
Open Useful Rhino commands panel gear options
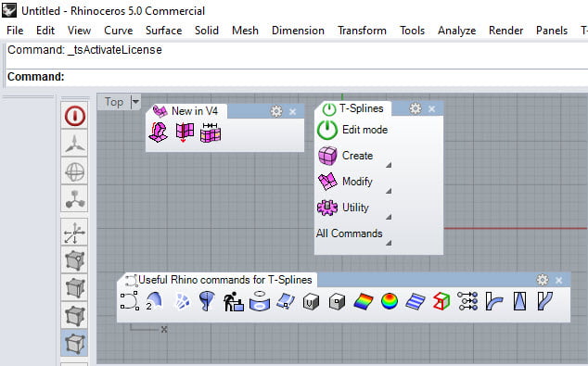click(543, 280)
